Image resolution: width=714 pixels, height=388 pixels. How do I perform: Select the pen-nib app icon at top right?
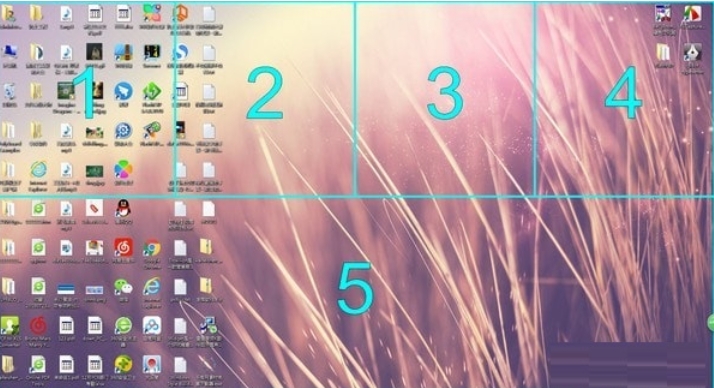coord(693,58)
